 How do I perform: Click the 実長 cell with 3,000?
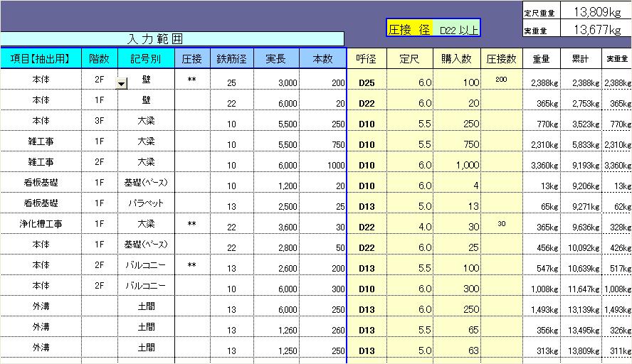276,80
